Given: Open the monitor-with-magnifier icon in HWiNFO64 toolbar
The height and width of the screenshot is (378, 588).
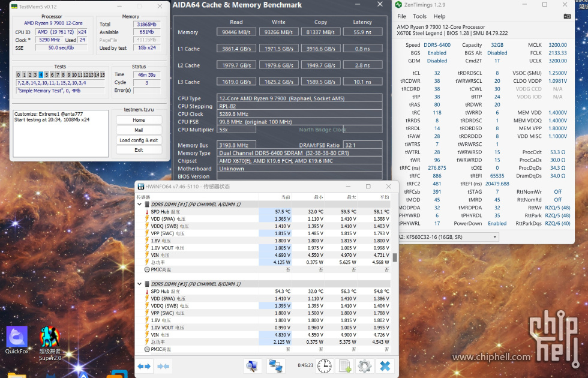Looking at the screenshot, I should tap(253, 365).
